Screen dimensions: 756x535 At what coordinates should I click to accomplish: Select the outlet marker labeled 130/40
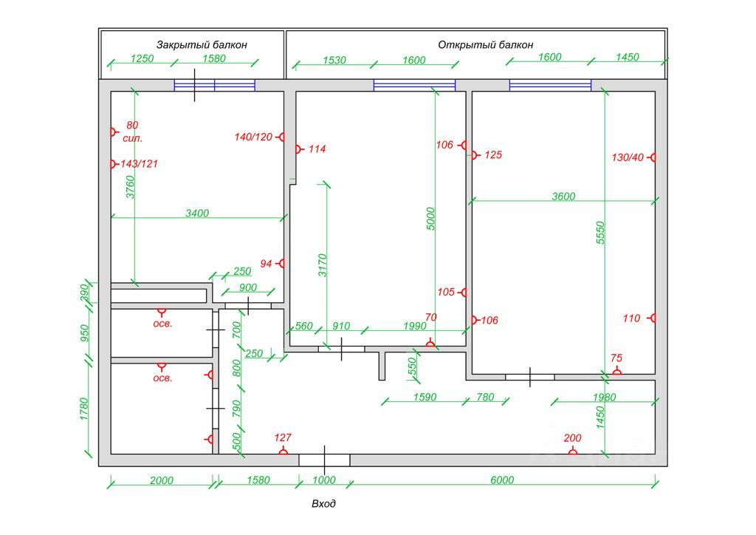coord(652,157)
